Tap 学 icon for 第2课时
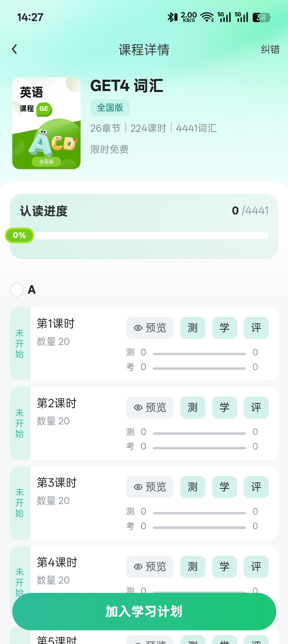This screenshot has width=288, height=644. pos(225,407)
